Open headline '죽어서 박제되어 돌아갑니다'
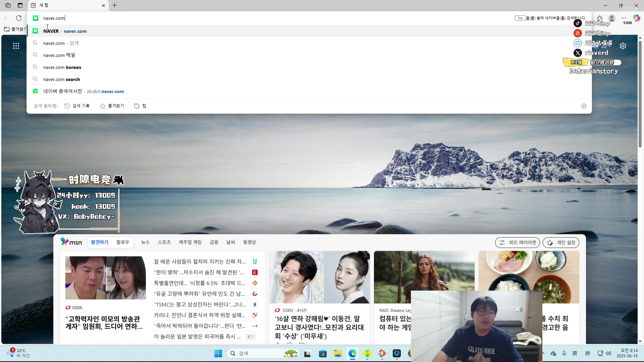644x362 pixels. [200, 326]
